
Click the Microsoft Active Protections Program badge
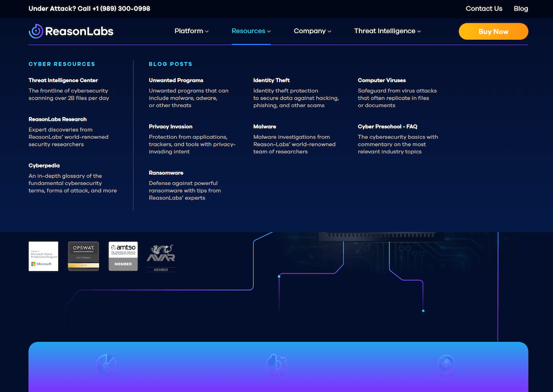point(43,256)
